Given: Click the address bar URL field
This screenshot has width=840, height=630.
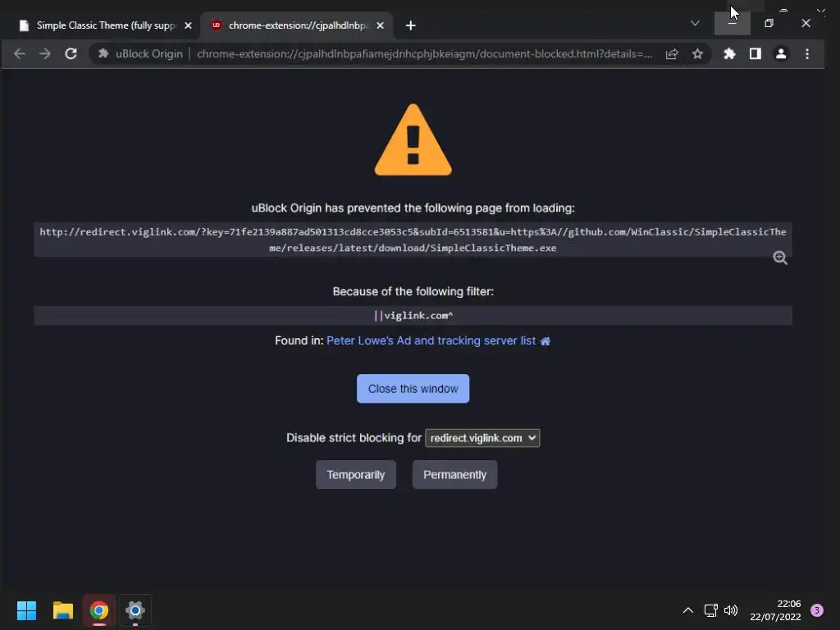Looking at the screenshot, I should (x=424, y=53).
